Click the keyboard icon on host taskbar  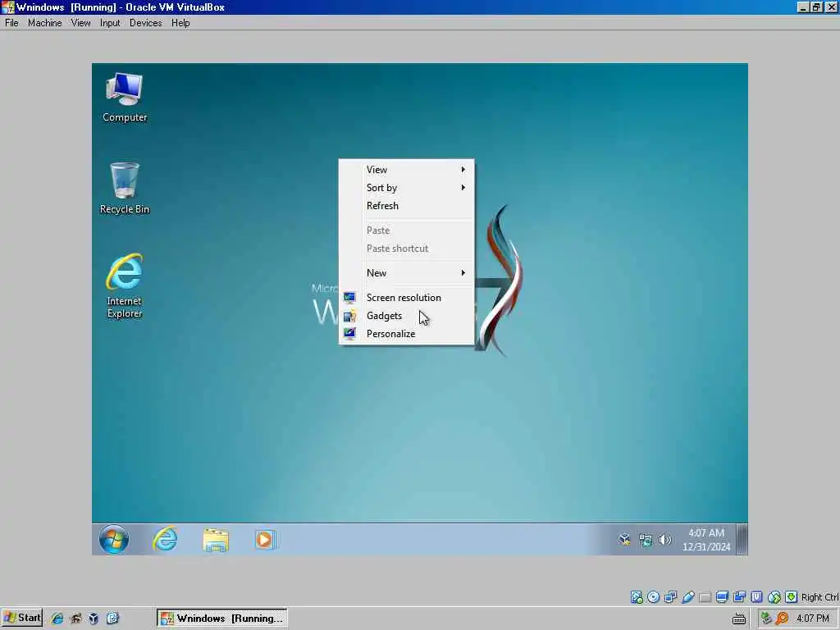coord(739,619)
